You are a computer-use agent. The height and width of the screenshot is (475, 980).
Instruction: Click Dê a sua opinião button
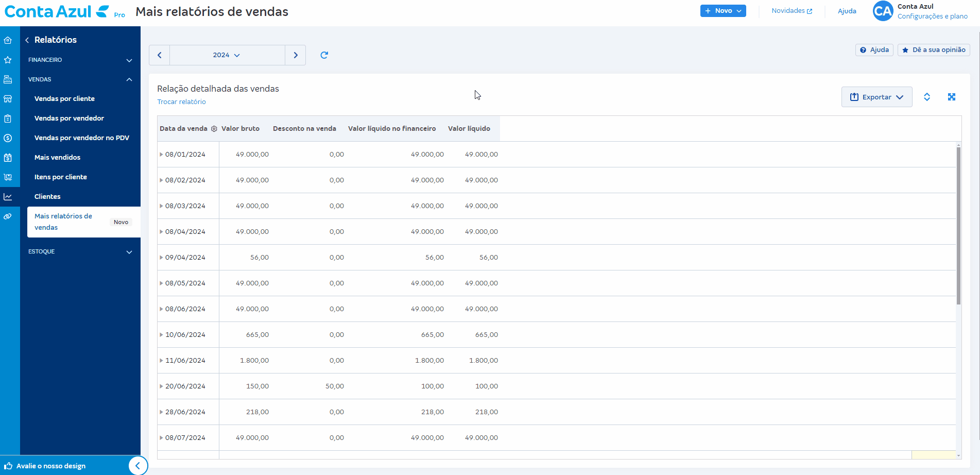pyautogui.click(x=934, y=50)
